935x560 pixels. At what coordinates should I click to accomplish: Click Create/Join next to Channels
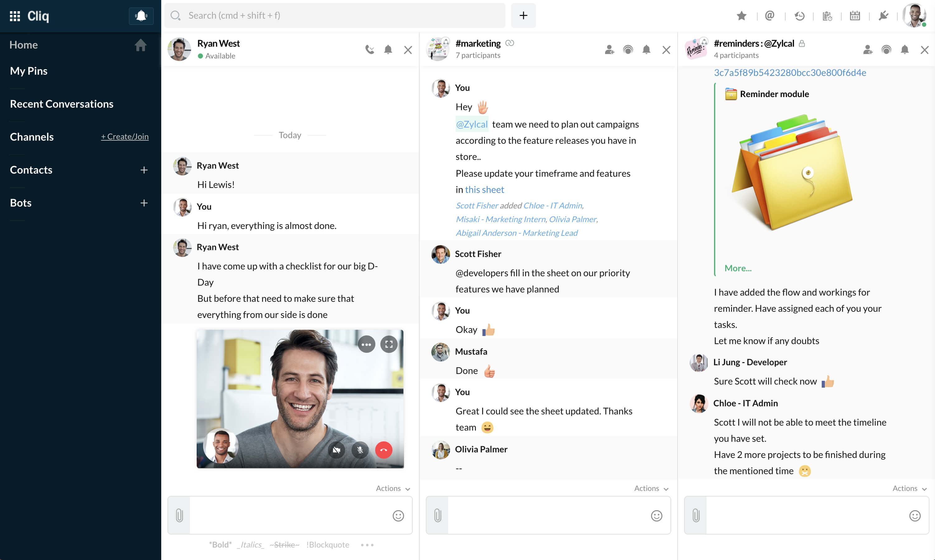[125, 136]
